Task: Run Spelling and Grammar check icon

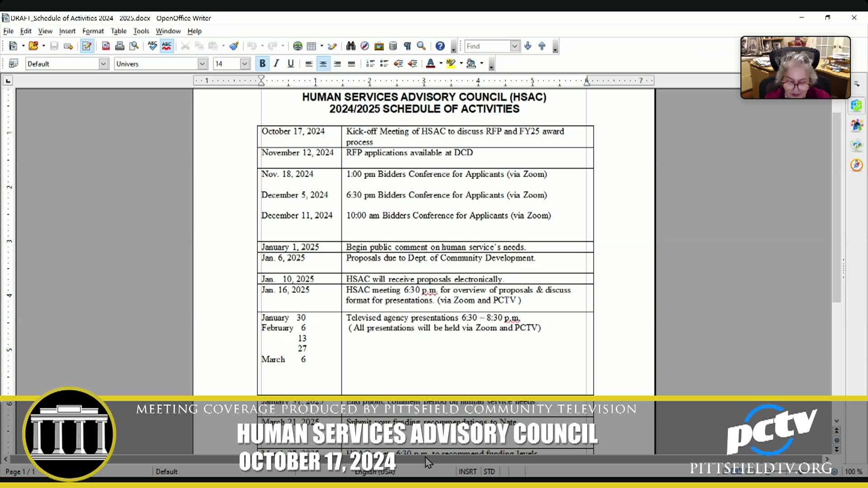Action: click(152, 46)
